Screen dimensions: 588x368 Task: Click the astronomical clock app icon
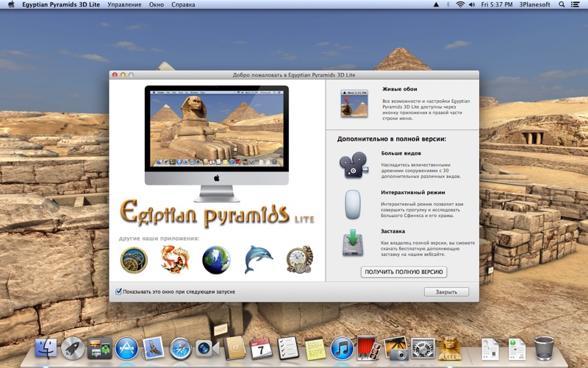click(134, 260)
